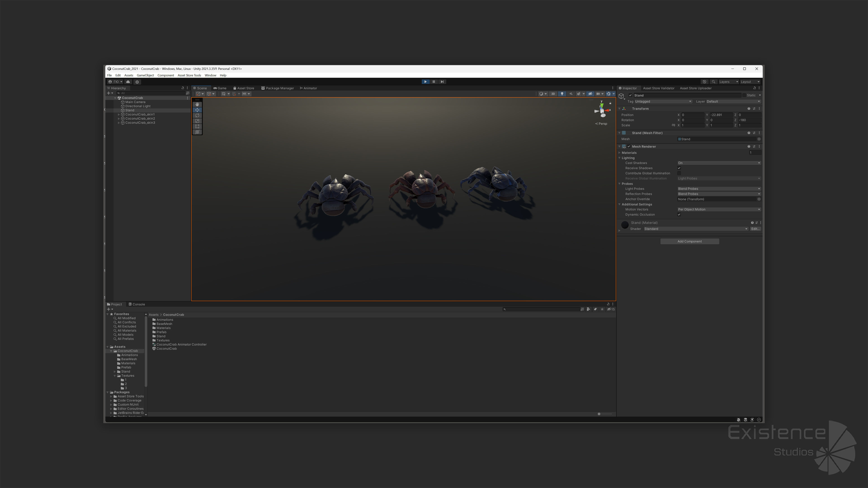Open Transform component help icon
This screenshot has width=868, height=488.
[x=749, y=109]
